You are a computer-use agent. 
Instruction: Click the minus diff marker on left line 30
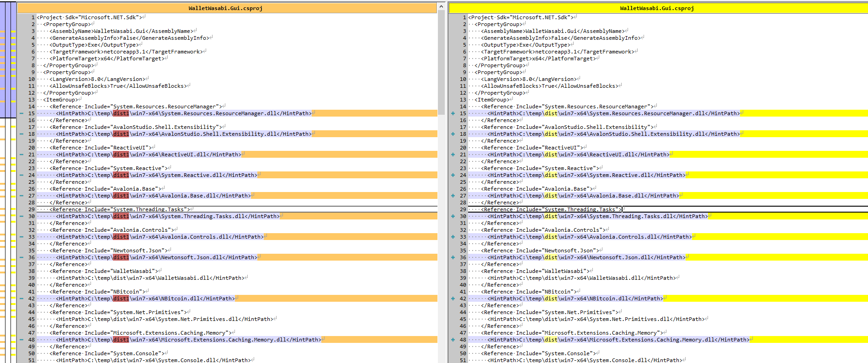21,216
